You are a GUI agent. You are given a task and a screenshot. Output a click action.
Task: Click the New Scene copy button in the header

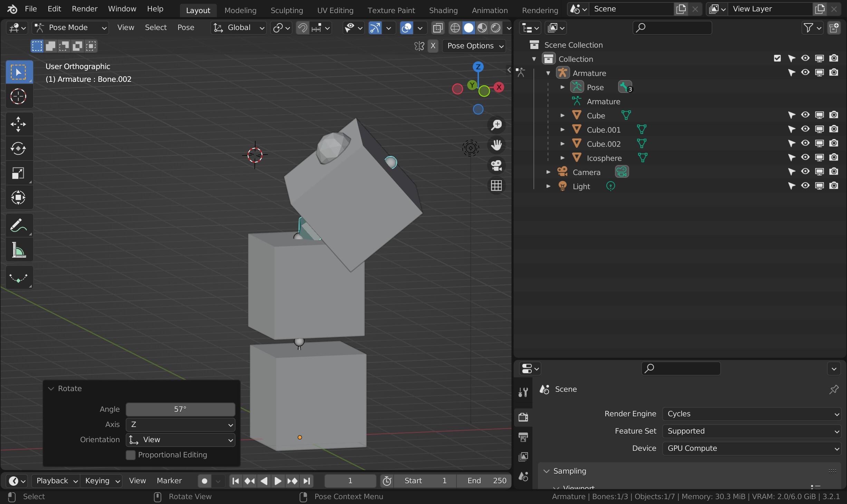pos(681,9)
